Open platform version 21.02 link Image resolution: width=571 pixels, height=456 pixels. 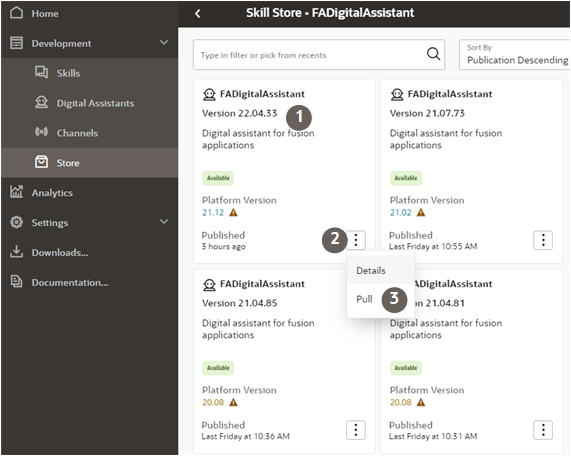(x=401, y=213)
